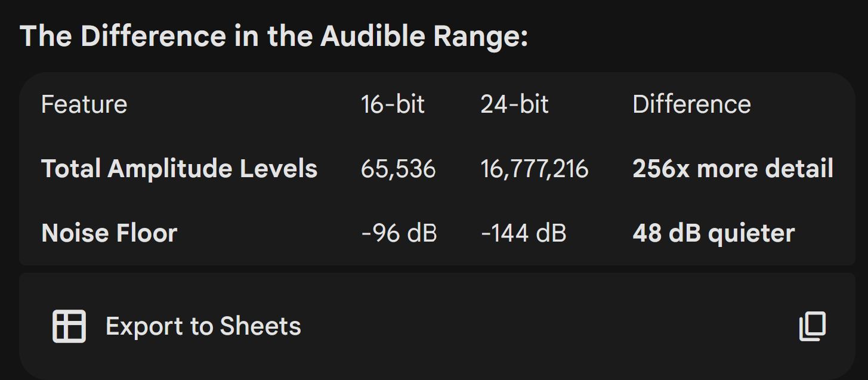
Task: Click the Export to Sheets table icon
Action: point(69,326)
